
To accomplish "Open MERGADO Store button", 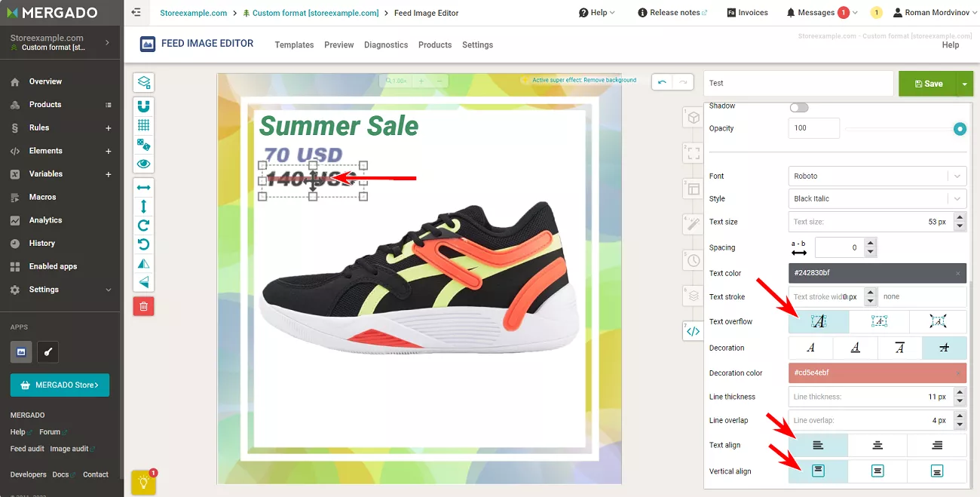I will pos(60,385).
